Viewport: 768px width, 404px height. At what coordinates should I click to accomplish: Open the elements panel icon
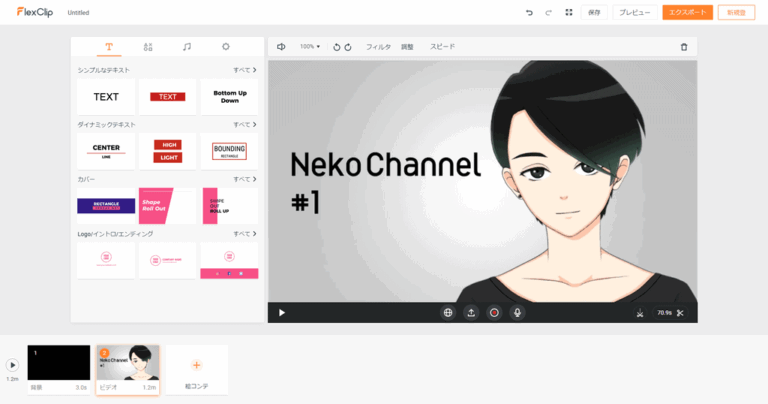pyautogui.click(x=148, y=47)
